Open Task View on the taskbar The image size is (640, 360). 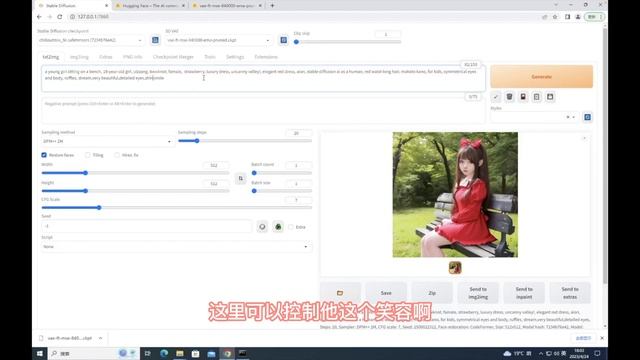click(148, 353)
